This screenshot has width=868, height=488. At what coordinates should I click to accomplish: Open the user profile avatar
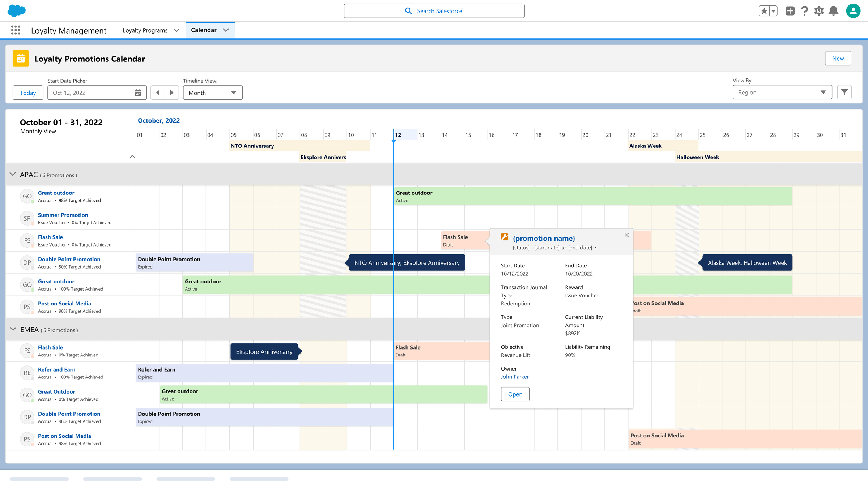point(853,11)
